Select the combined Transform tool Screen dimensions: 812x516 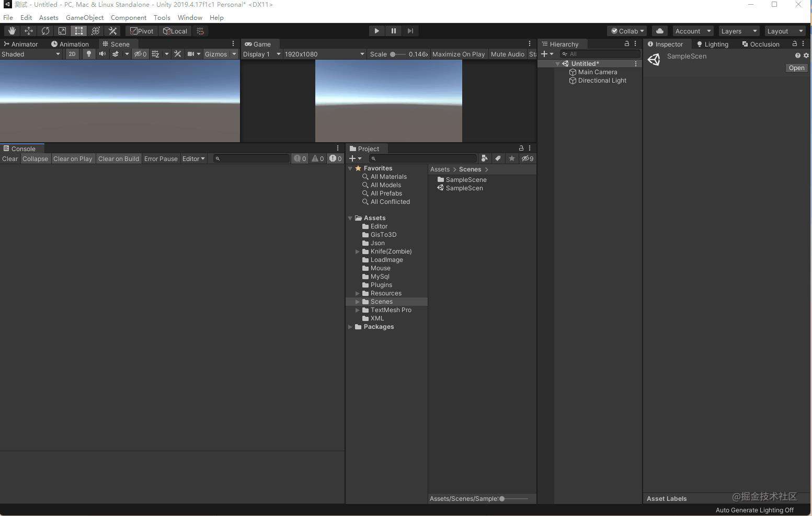[95, 31]
